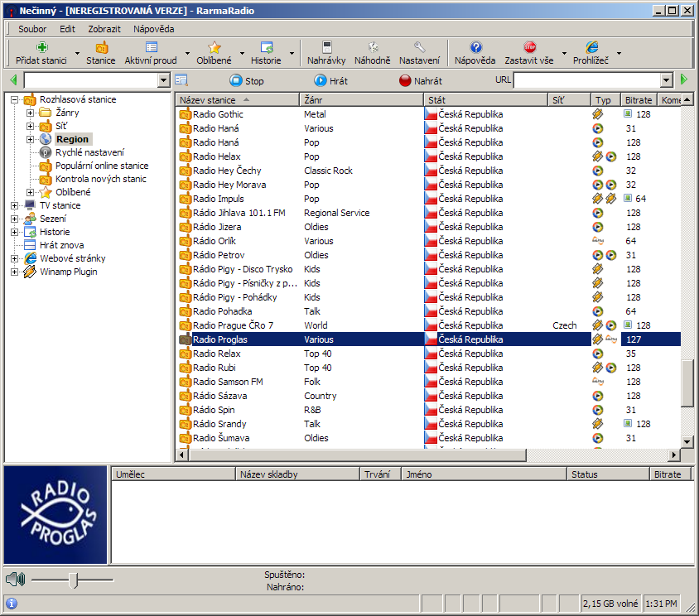The height and width of the screenshot is (616, 699).
Task: Select Radio Samson FM row
Action: coord(428,382)
